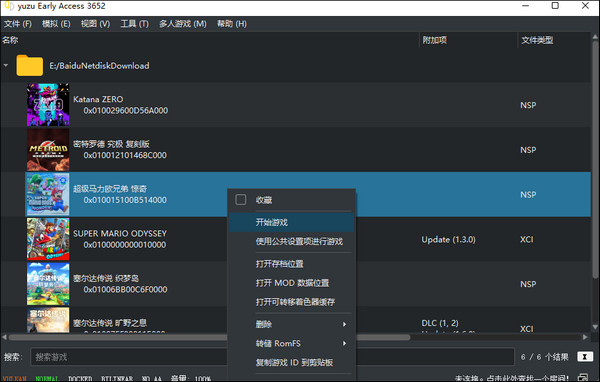
Task: Click the yellow BaiduNetdiskDownload folder icon
Action: (29, 65)
